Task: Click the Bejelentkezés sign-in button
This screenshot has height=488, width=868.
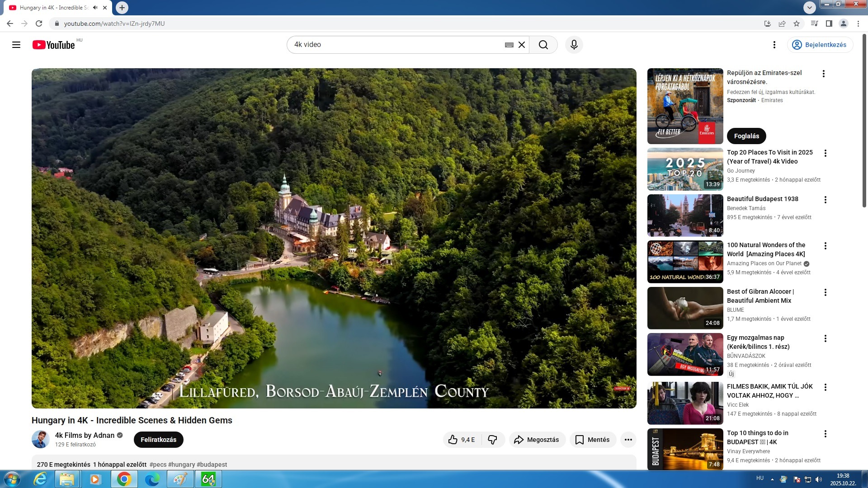Action: click(x=820, y=45)
